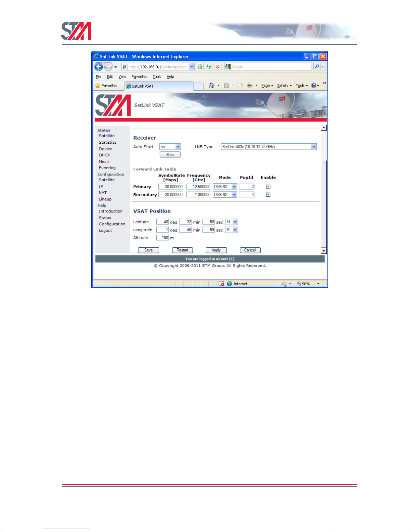This screenshot has width=411, height=532.
Task: Click the Altitude field showing 198
Action: (162, 238)
